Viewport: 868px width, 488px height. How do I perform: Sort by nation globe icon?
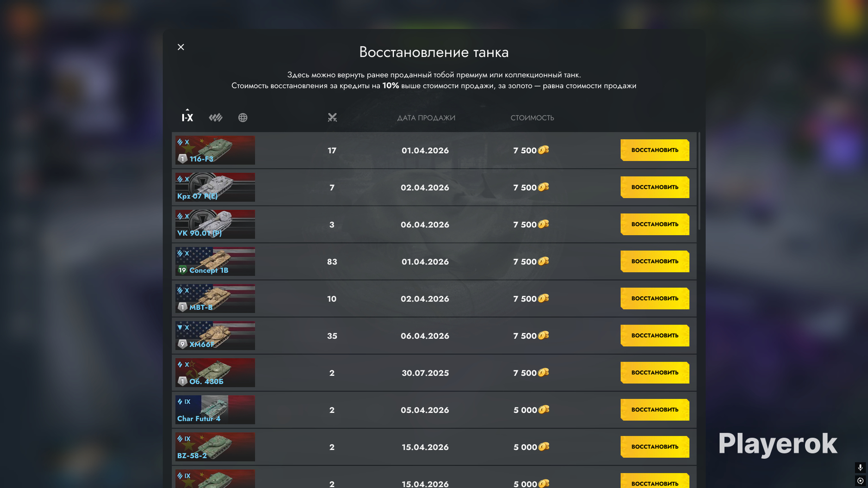click(x=243, y=118)
